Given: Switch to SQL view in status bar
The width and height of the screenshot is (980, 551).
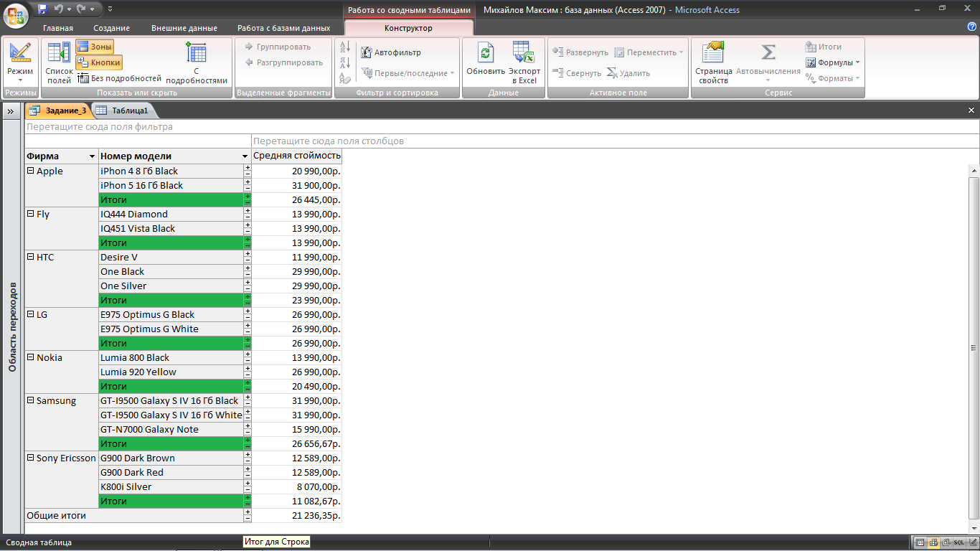Looking at the screenshot, I should (x=958, y=542).
